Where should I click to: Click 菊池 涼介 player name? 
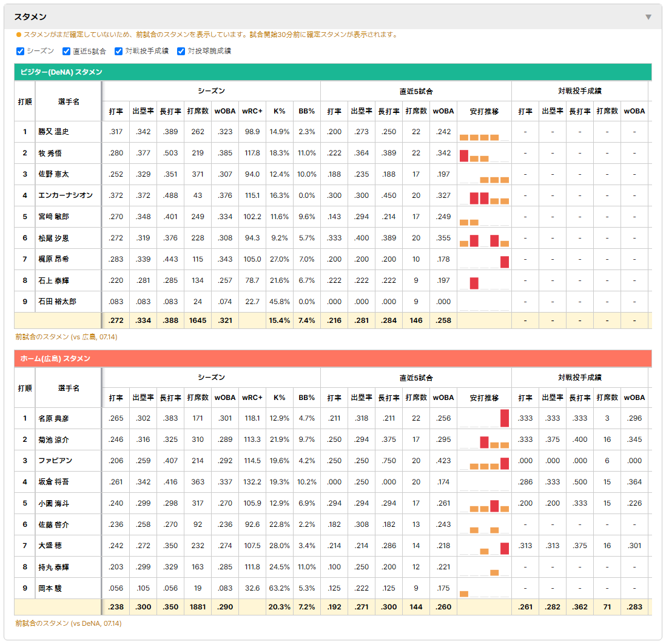(53, 439)
